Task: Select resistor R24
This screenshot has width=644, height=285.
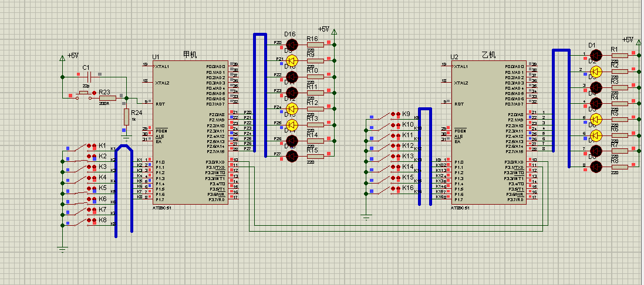Action: click(x=126, y=117)
